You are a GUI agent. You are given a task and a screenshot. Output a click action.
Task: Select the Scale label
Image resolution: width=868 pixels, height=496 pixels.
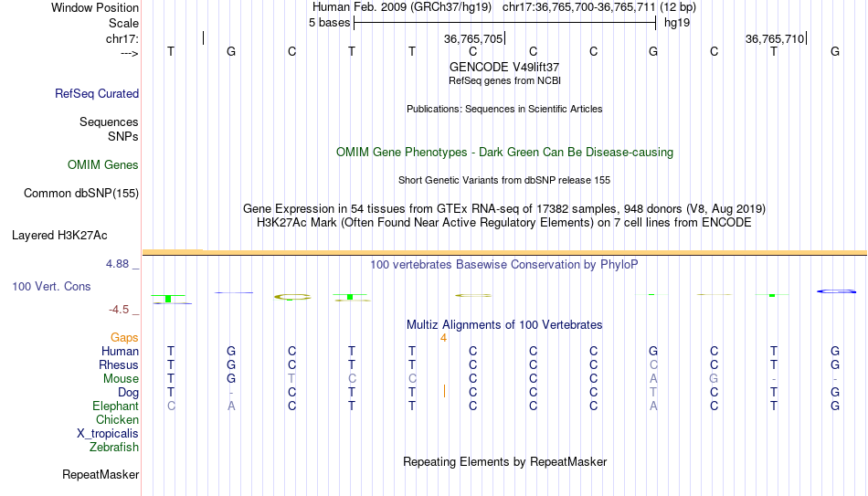coord(124,23)
